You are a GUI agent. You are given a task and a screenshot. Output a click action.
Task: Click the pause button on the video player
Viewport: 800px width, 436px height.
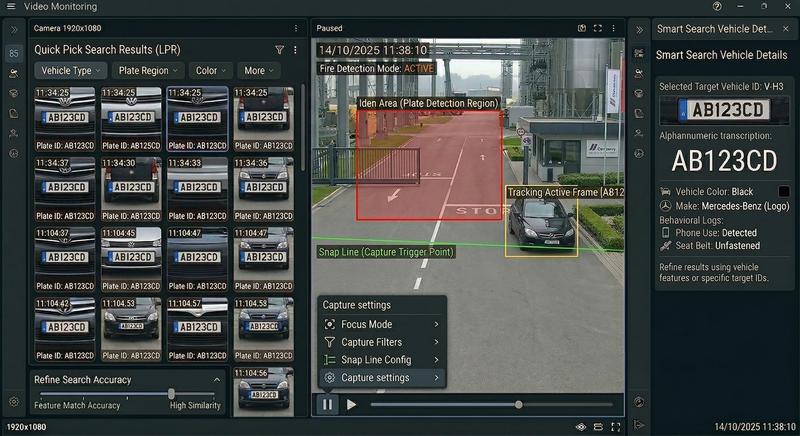[x=327, y=404]
